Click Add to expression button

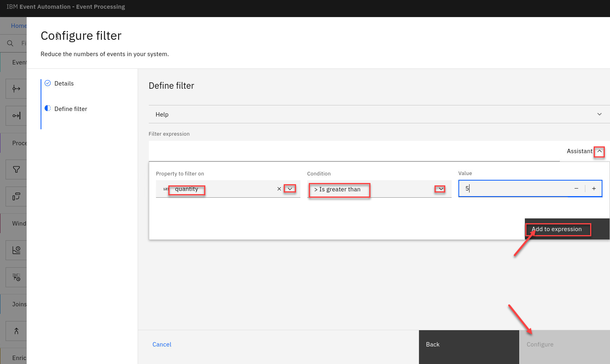point(557,229)
